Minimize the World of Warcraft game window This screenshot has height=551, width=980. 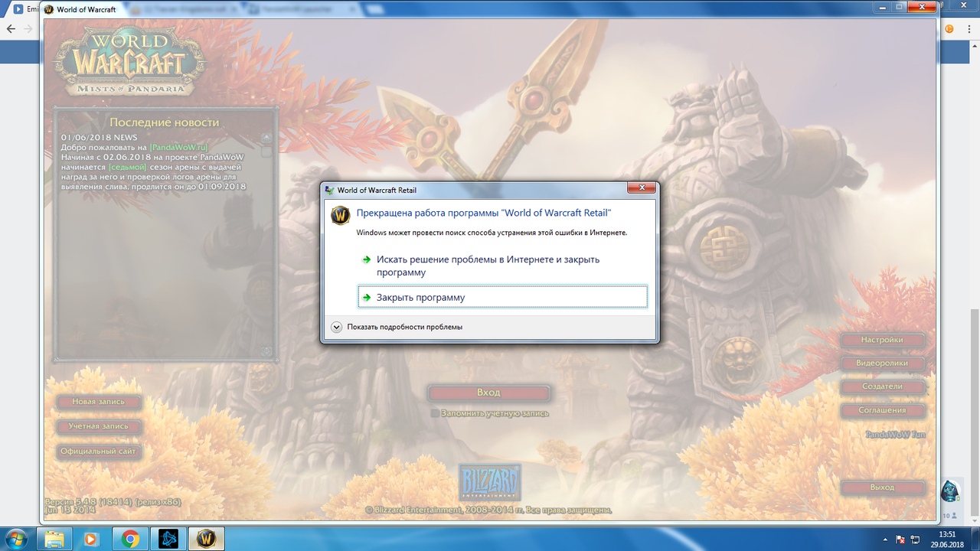tap(883, 6)
